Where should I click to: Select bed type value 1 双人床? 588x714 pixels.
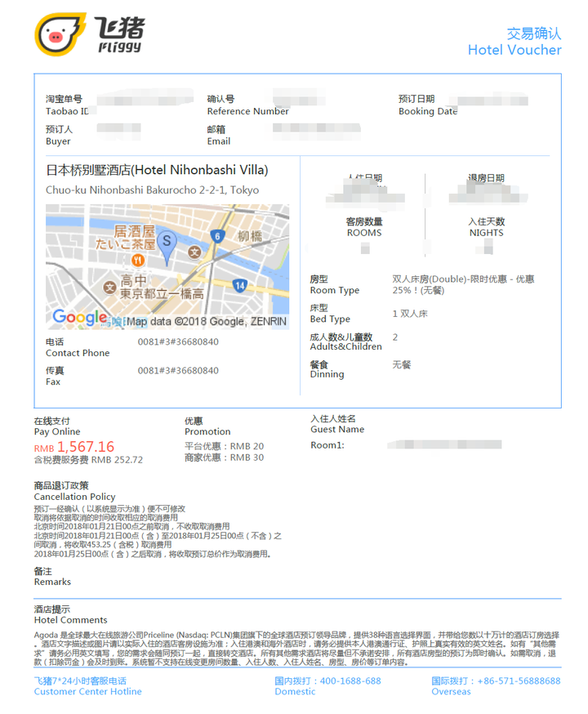click(410, 313)
